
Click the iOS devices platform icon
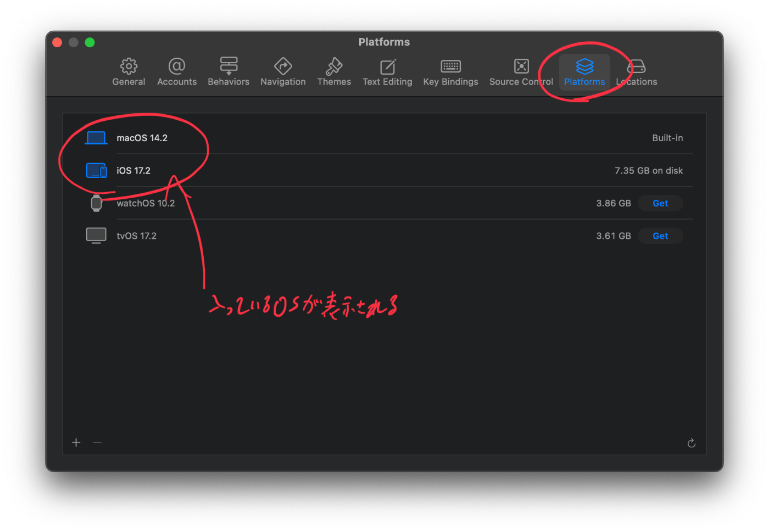tap(96, 171)
